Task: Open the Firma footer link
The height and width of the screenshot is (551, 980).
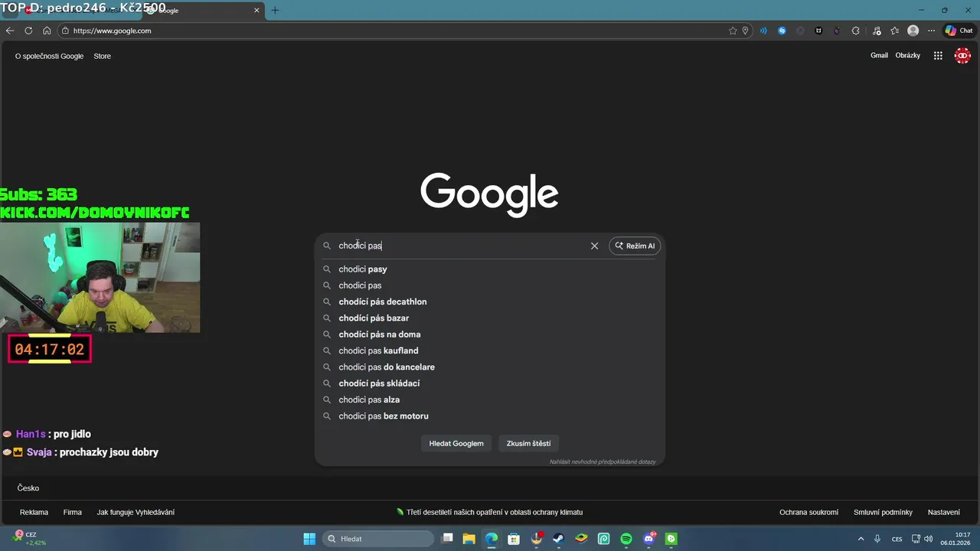Action: pos(73,512)
